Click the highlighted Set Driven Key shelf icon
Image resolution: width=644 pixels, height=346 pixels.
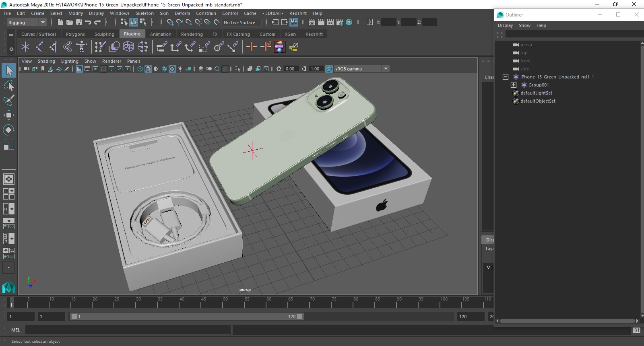(279, 47)
